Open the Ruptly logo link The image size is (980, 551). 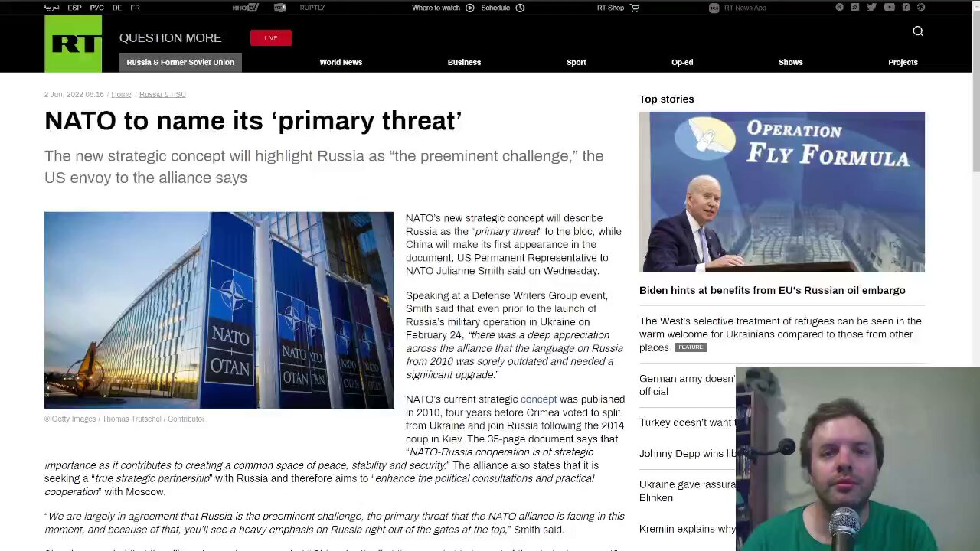click(312, 8)
